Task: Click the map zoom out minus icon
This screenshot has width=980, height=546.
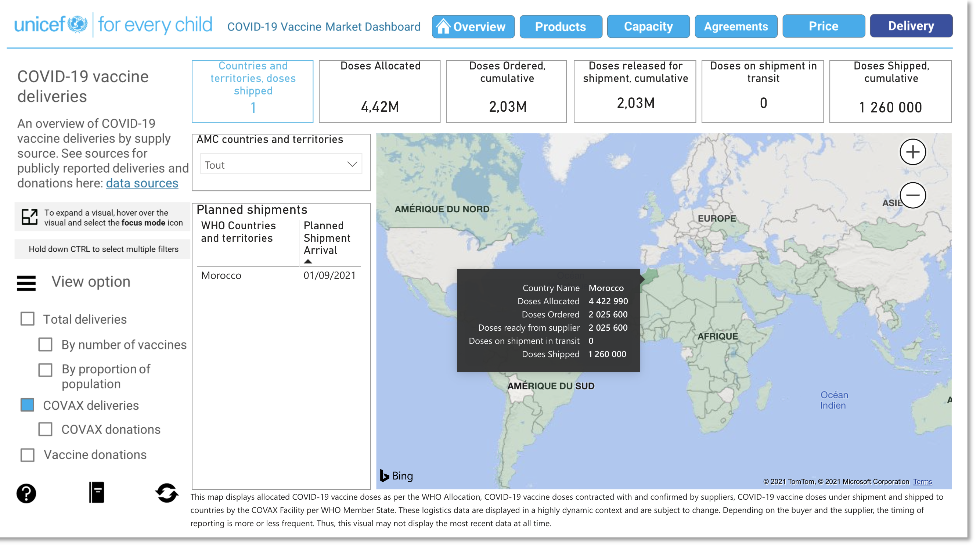Action: click(x=912, y=195)
